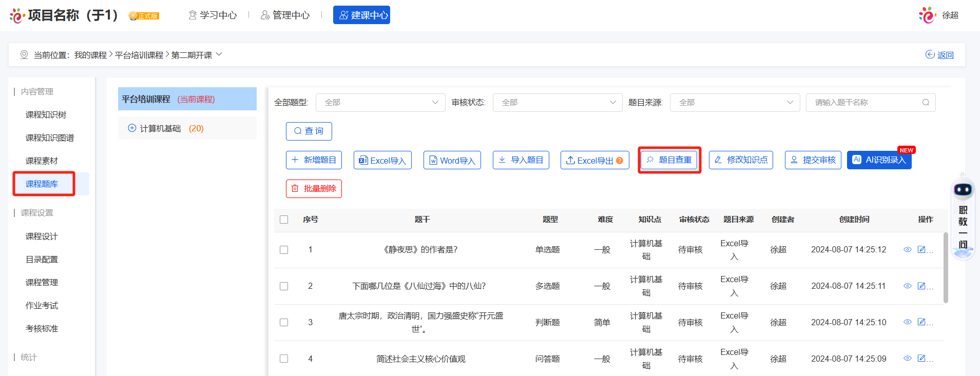
Task: Click Word导入 button
Action: click(452, 160)
